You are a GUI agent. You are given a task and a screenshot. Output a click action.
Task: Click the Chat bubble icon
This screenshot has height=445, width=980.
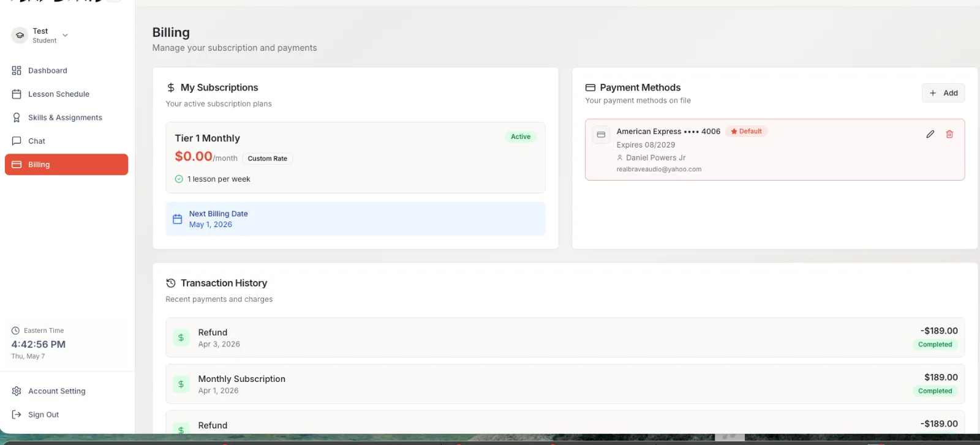click(x=17, y=141)
